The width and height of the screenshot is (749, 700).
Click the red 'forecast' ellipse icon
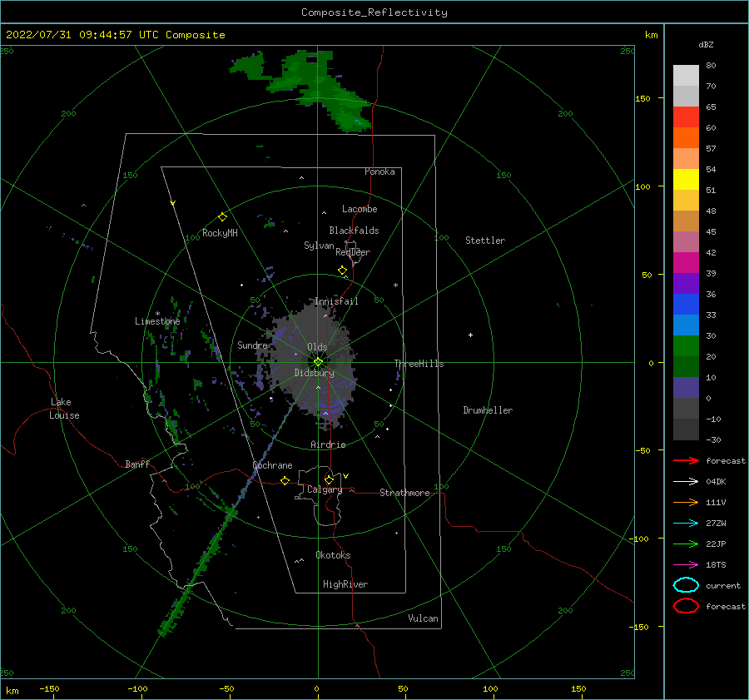pos(686,606)
